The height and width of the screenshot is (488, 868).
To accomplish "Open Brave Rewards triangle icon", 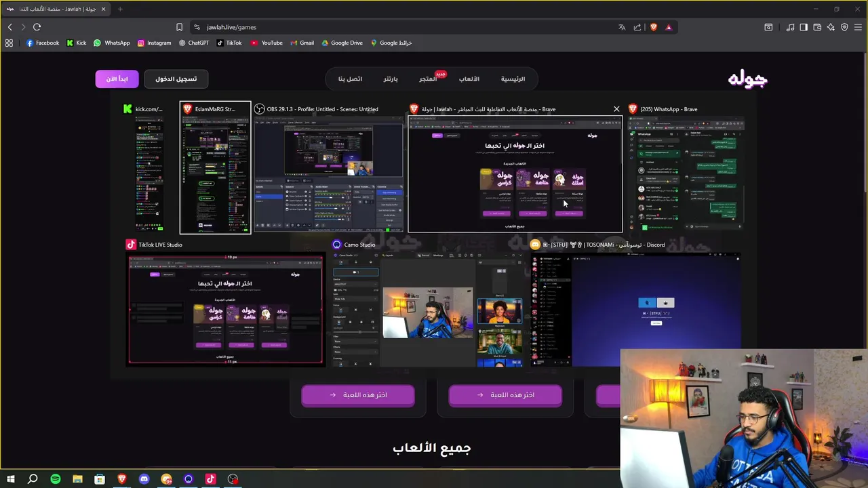I will coord(669,27).
